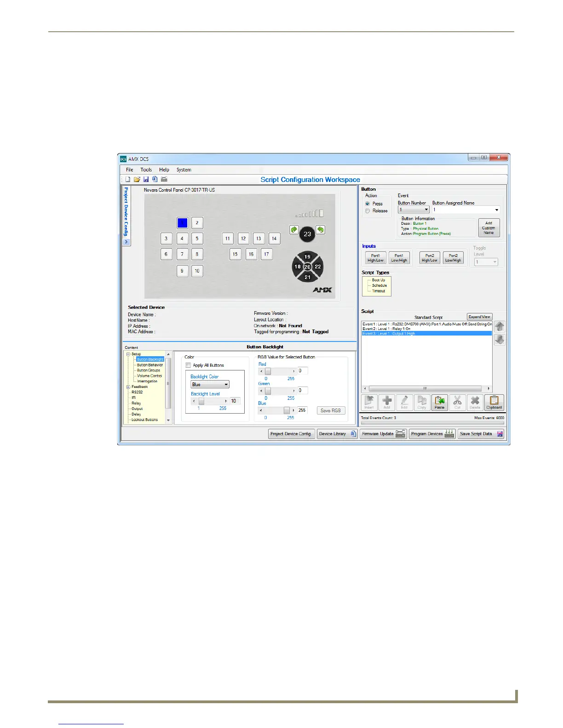Expand the Project Device Config side panel arrow
Viewport: 563px width, 728px height.
[126, 242]
